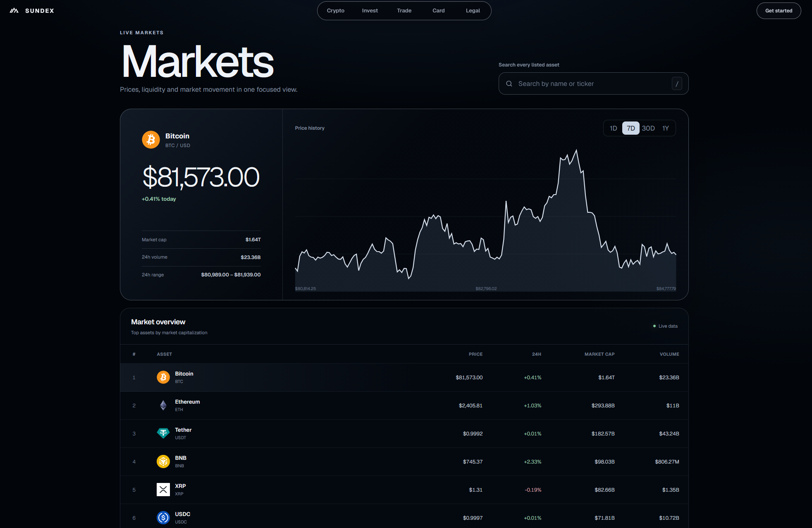
Task: Click BNB market cap $98.03B
Action: pos(604,461)
